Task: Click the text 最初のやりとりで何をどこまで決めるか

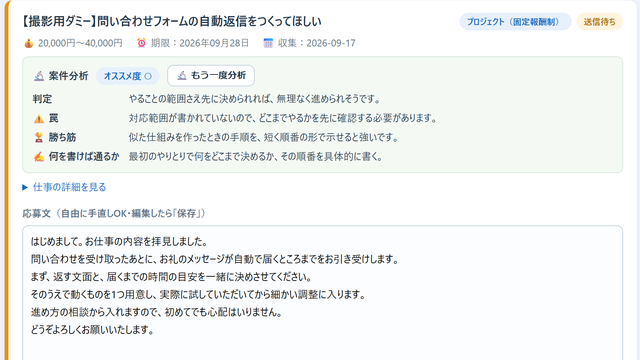Action: coord(202,156)
